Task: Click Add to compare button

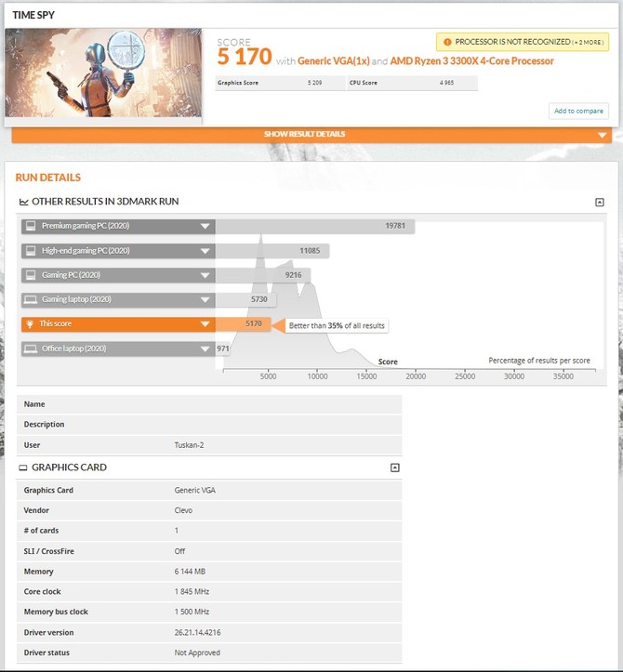Action: pos(578,111)
